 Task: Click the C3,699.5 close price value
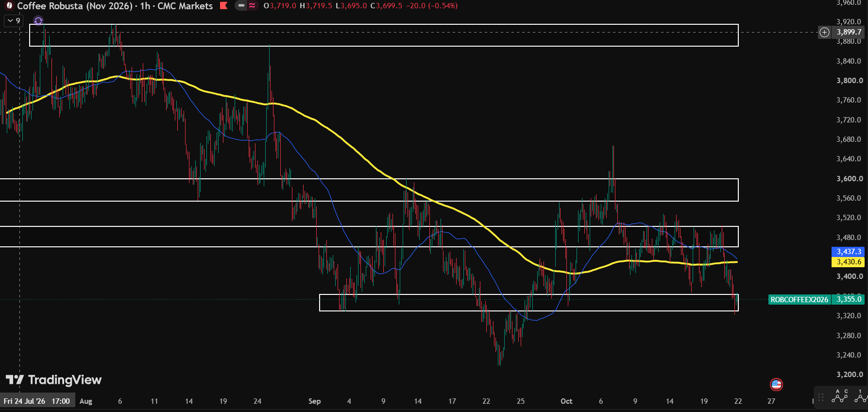(x=386, y=6)
